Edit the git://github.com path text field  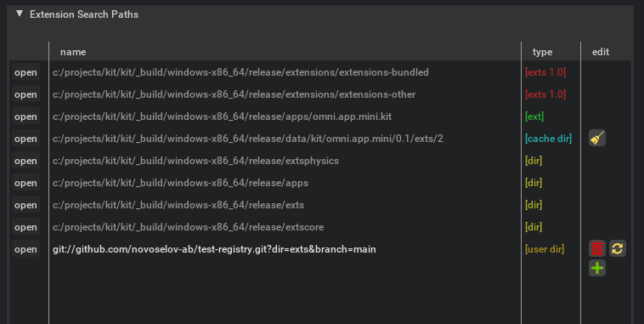tap(285, 249)
